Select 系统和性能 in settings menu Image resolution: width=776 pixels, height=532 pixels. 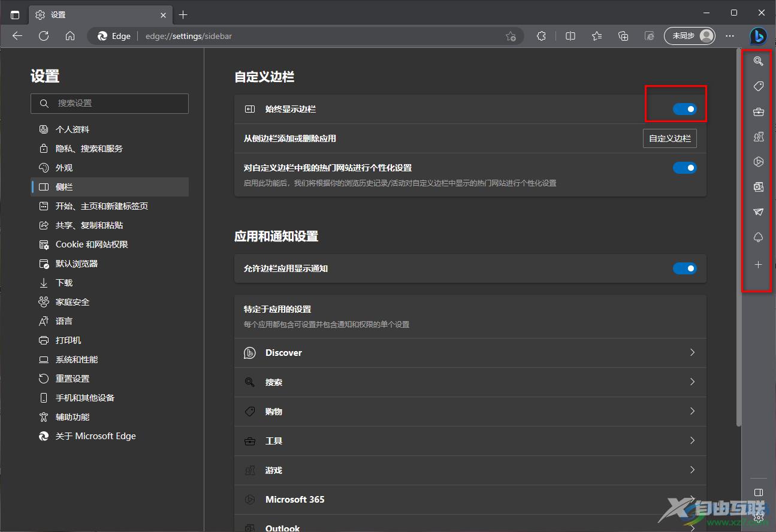(x=110, y=359)
